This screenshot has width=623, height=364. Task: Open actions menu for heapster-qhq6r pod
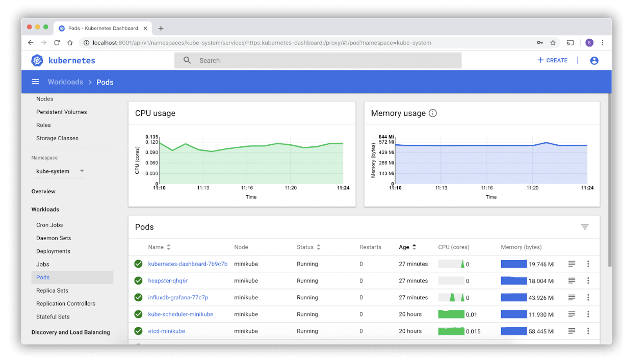(588, 281)
